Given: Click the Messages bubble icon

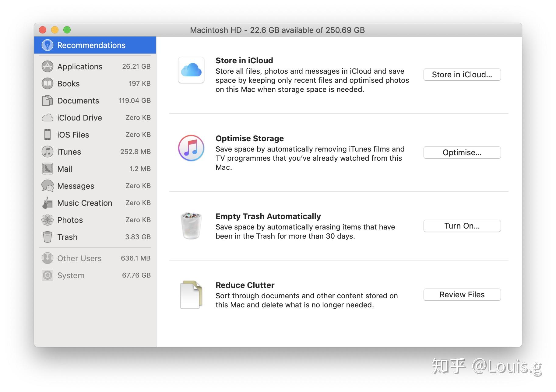Looking at the screenshot, I should click(x=47, y=186).
